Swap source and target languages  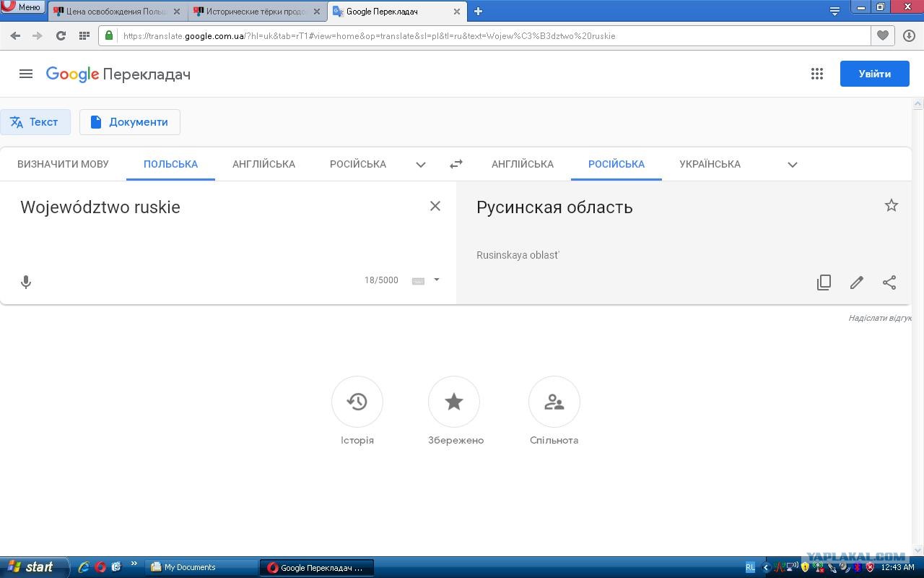click(x=456, y=164)
